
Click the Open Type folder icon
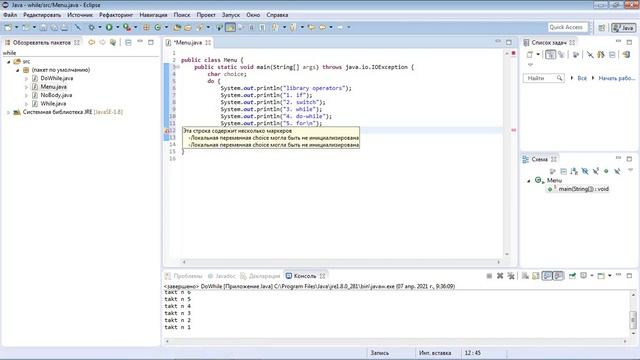[177, 27]
